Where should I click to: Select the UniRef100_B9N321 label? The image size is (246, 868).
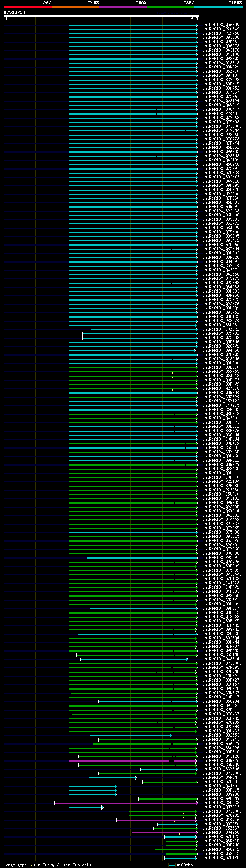click(221, 67)
